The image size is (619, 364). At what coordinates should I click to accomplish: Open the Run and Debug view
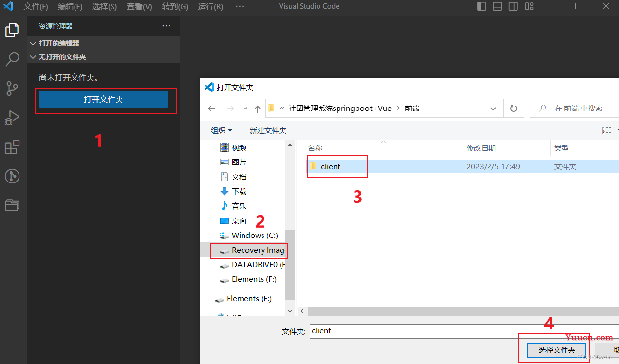click(x=12, y=118)
